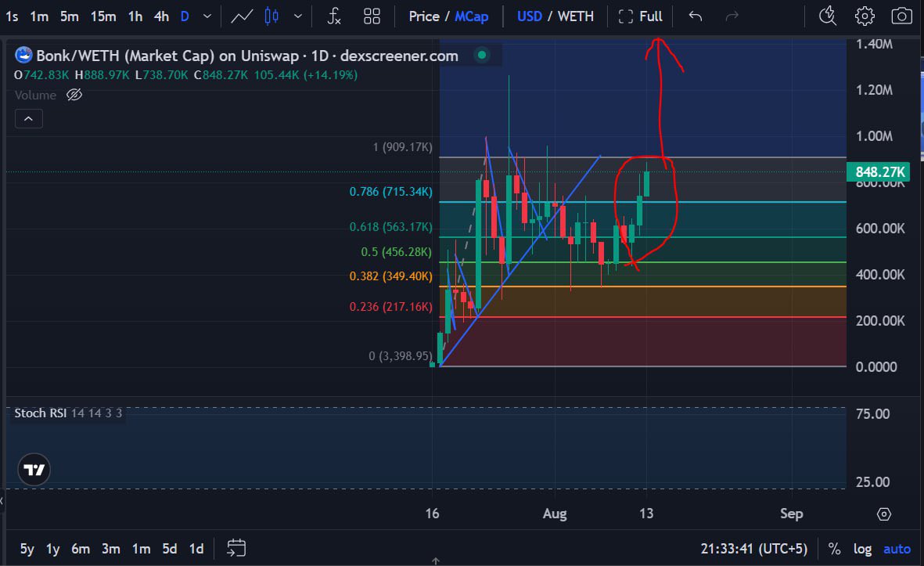Click the 13 date label on time axis
This screenshot has width=924, height=566.
[x=645, y=514]
